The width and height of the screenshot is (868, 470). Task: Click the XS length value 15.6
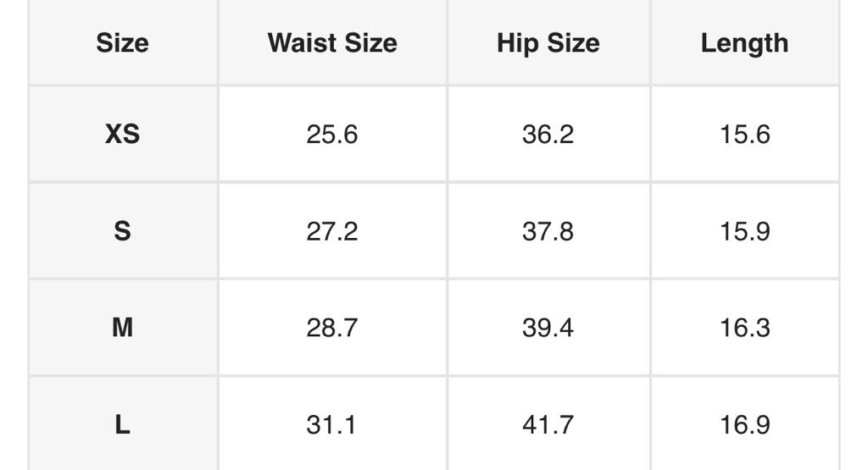pyautogui.click(x=744, y=134)
